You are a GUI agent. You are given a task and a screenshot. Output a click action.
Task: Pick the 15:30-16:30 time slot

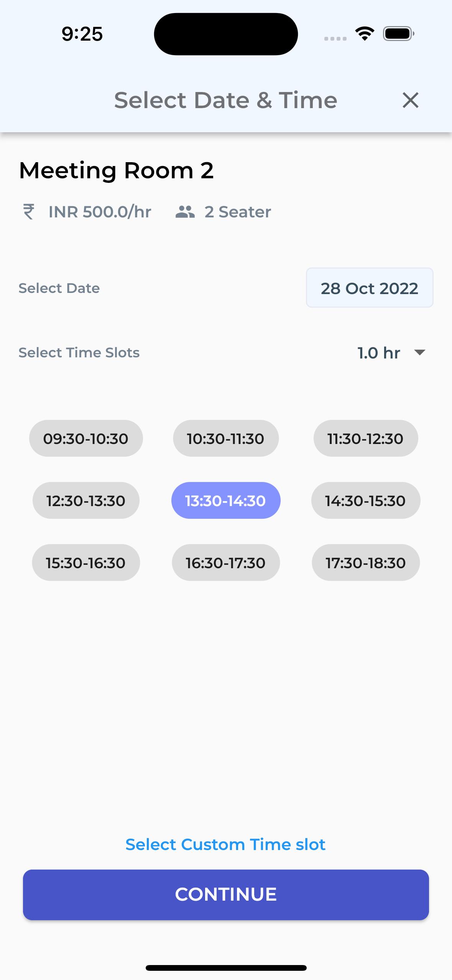[x=86, y=562]
